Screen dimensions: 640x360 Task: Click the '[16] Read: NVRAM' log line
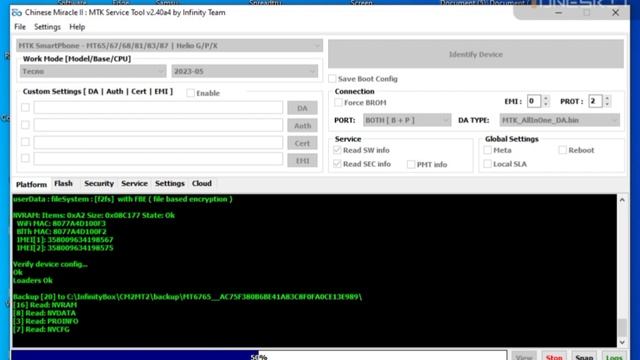point(45,305)
